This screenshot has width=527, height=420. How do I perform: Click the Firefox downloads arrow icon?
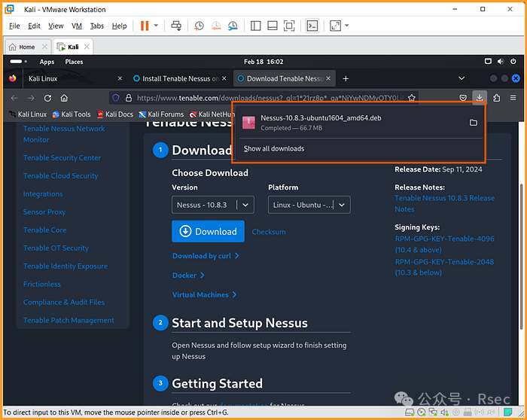coord(480,98)
